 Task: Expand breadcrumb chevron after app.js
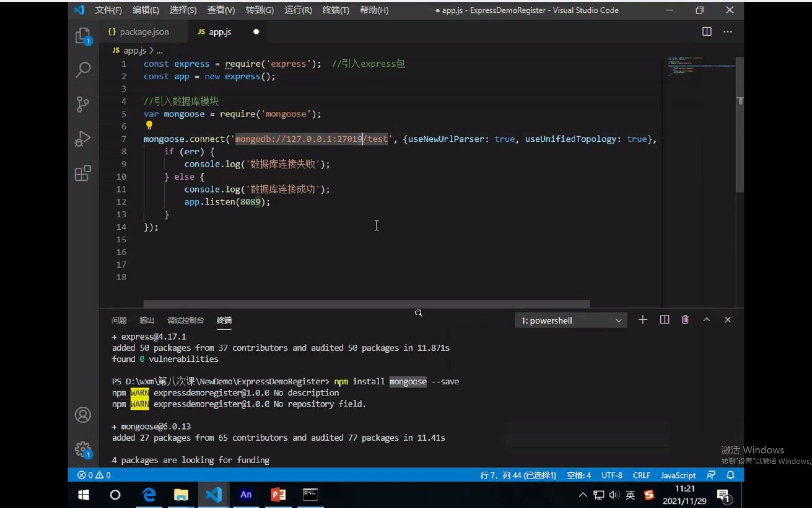coord(151,50)
